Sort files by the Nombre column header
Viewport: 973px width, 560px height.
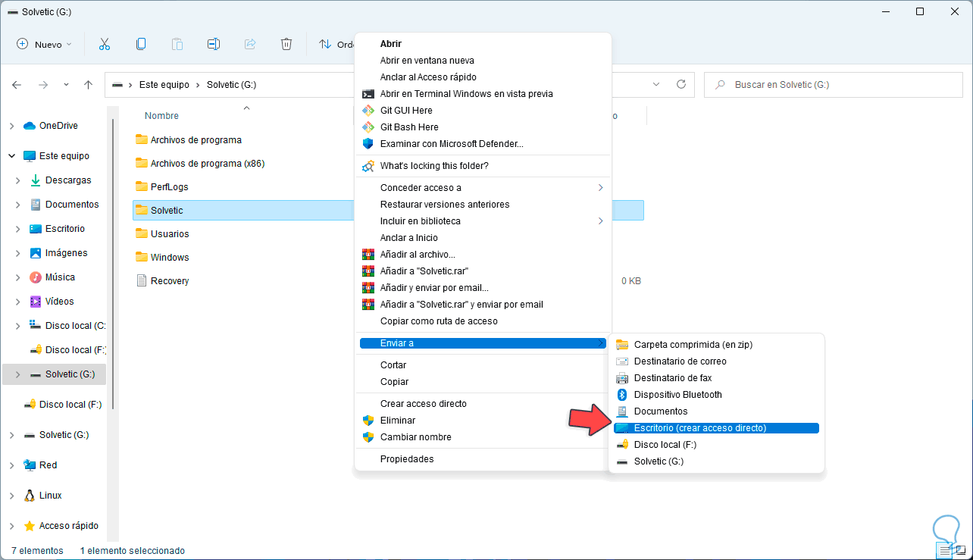161,116
